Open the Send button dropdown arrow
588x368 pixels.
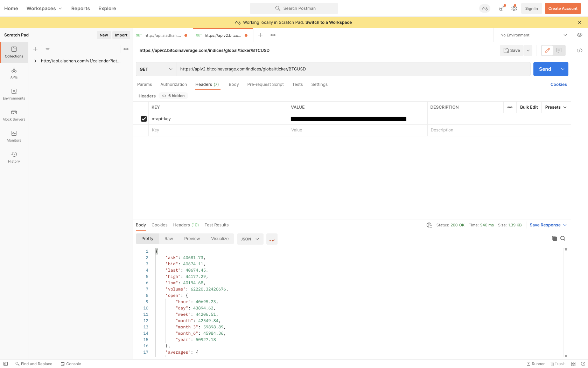pos(562,69)
